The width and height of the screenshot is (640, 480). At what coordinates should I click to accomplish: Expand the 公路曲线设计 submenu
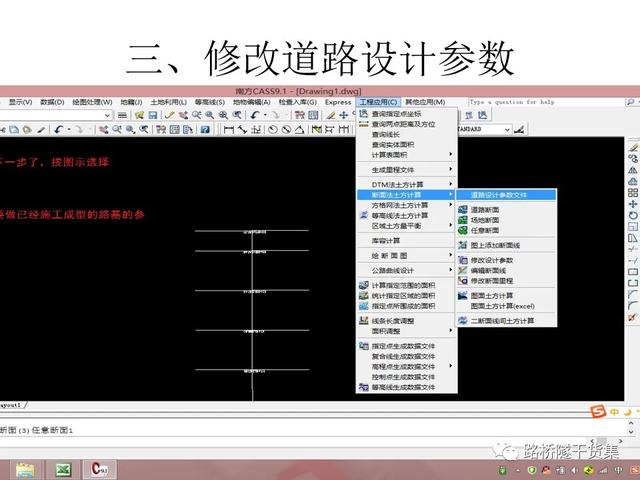451,270
